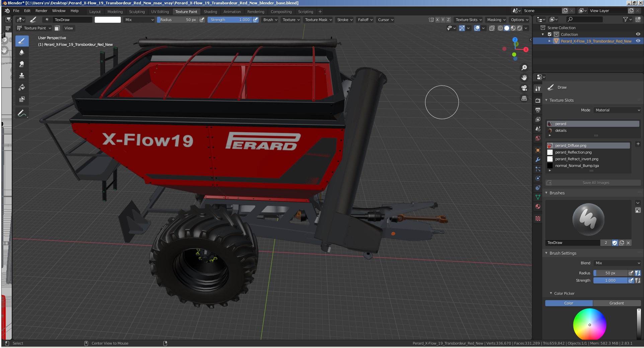Adjust Strength slider in Brush Settings
This screenshot has height=348, width=644.
click(610, 280)
